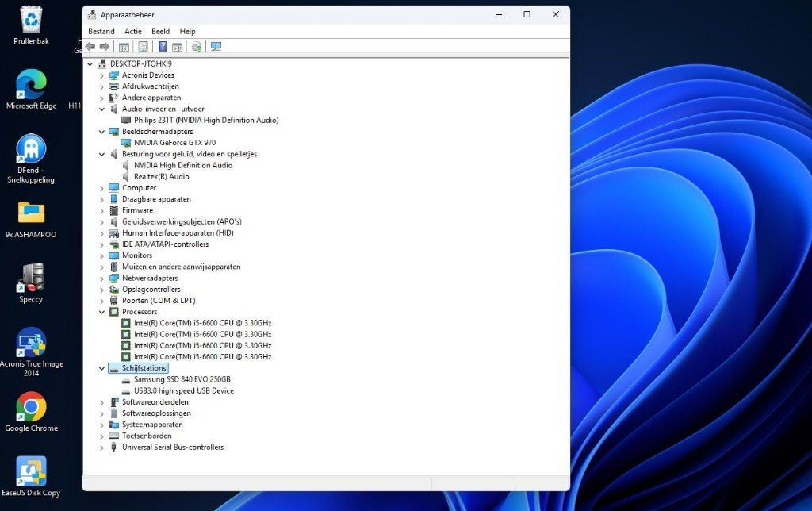812x511 pixels.
Task: Minimize the Apparaatbeheer window
Action: point(499,14)
